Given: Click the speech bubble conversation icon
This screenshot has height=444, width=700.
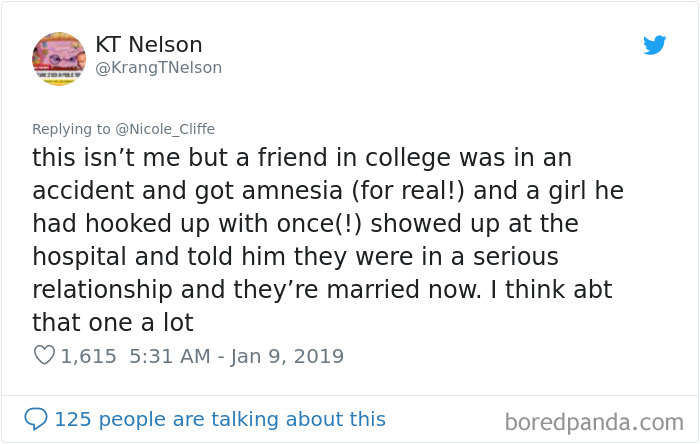Looking at the screenshot, I should [37, 419].
